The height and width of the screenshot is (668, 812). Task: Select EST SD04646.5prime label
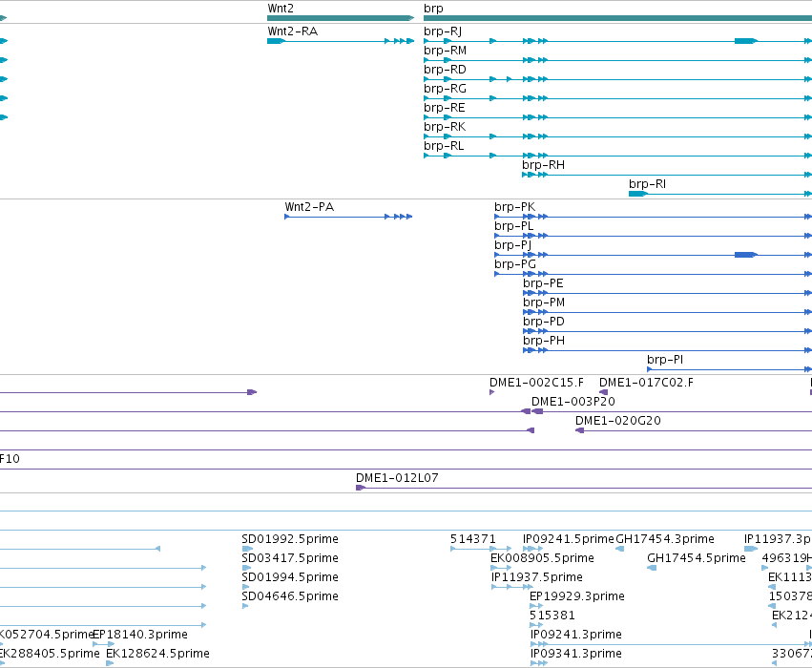point(290,596)
